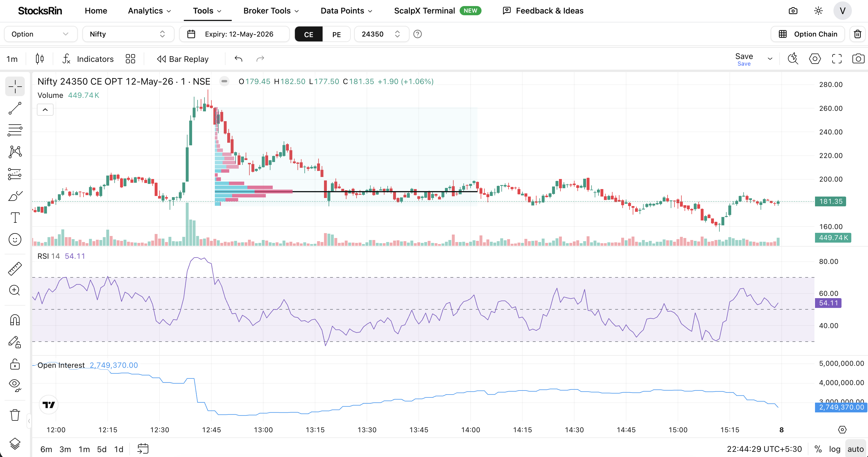This screenshot has height=457, width=868.
Task: Set date range to 1d
Action: [119, 449]
